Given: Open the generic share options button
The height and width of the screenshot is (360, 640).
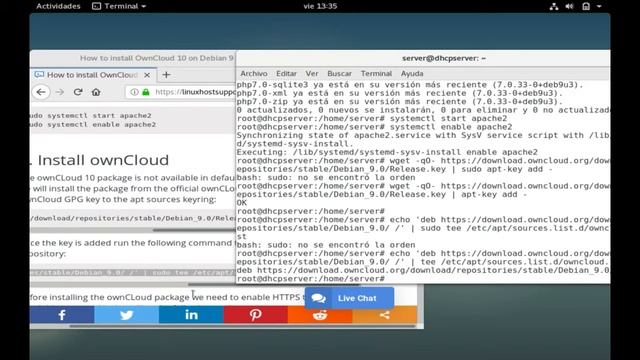Looking at the screenshot, I should [x=384, y=315].
